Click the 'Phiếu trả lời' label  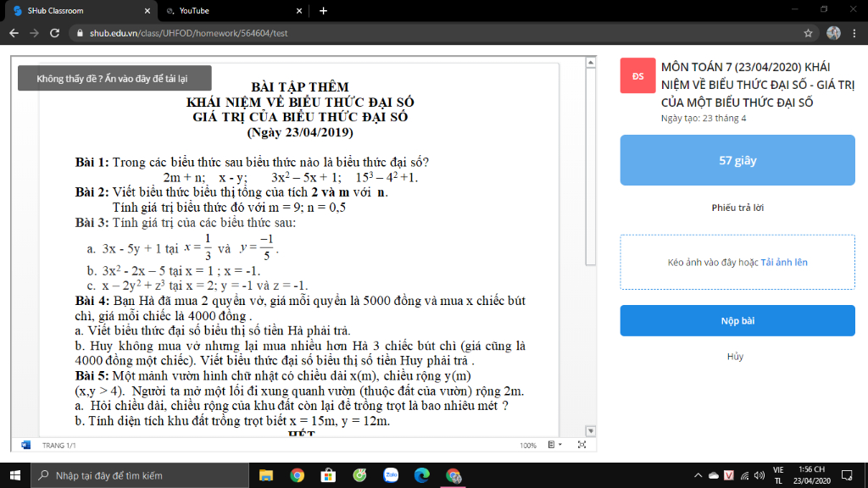click(x=737, y=208)
